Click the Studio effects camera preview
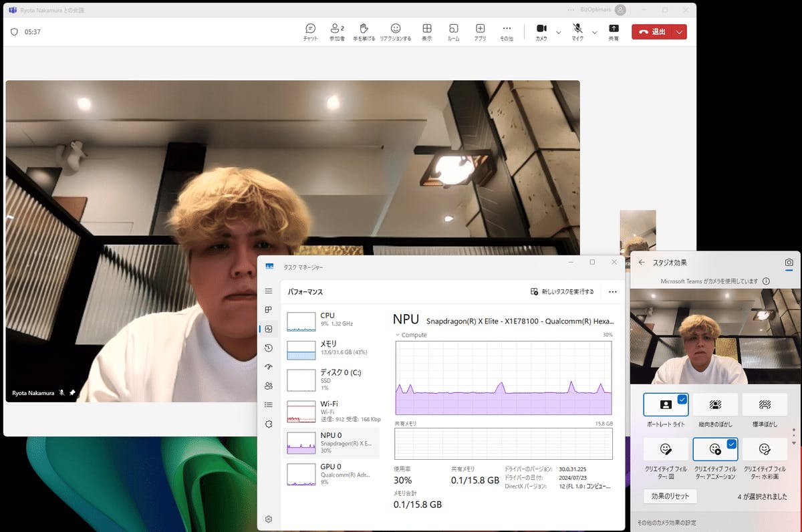Image resolution: width=802 pixels, height=532 pixels. 715,337
